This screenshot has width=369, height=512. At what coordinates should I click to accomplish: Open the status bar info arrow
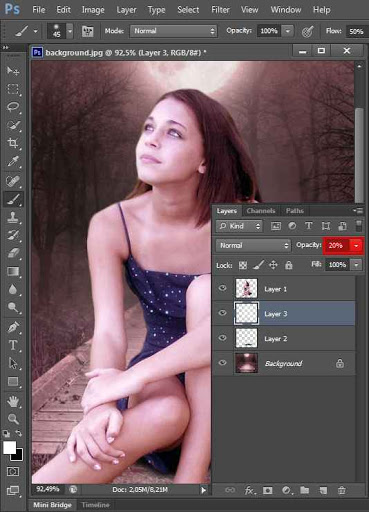coord(203,490)
